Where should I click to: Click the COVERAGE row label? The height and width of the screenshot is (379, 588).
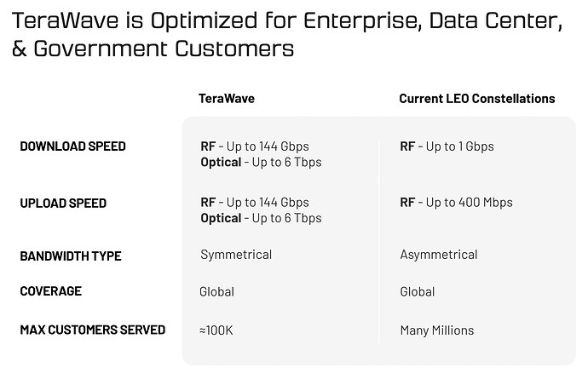(x=50, y=291)
